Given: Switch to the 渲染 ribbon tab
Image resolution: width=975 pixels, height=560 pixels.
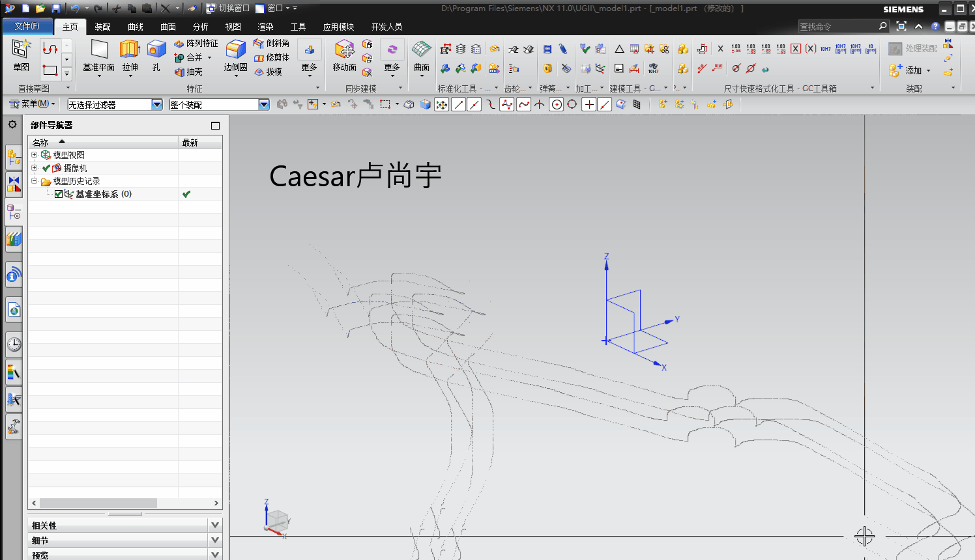Looking at the screenshot, I should click(x=265, y=27).
